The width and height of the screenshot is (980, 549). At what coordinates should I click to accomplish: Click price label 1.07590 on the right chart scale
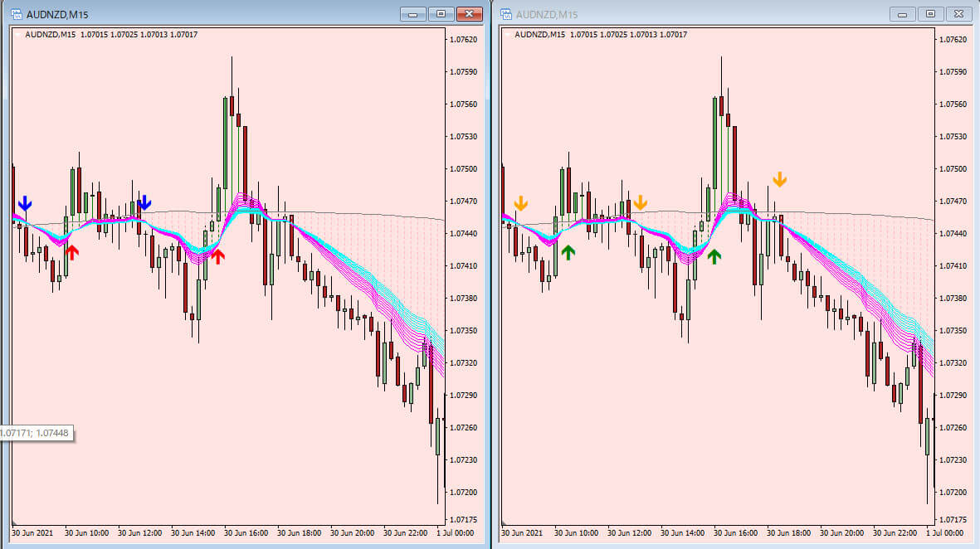pos(953,72)
